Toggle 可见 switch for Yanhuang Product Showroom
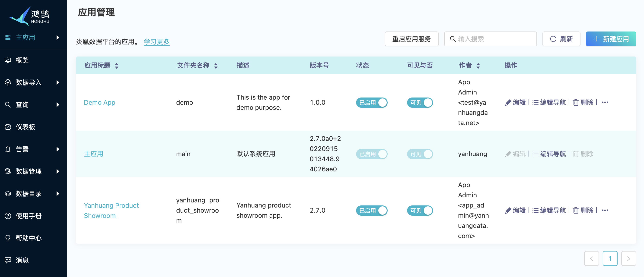This screenshot has height=277, width=644. click(x=420, y=210)
